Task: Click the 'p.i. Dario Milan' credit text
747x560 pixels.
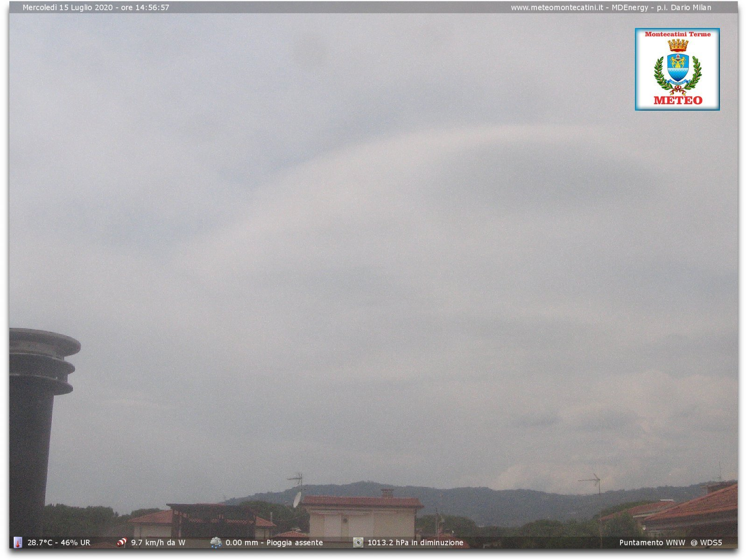Action: pyautogui.click(x=684, y=7)
